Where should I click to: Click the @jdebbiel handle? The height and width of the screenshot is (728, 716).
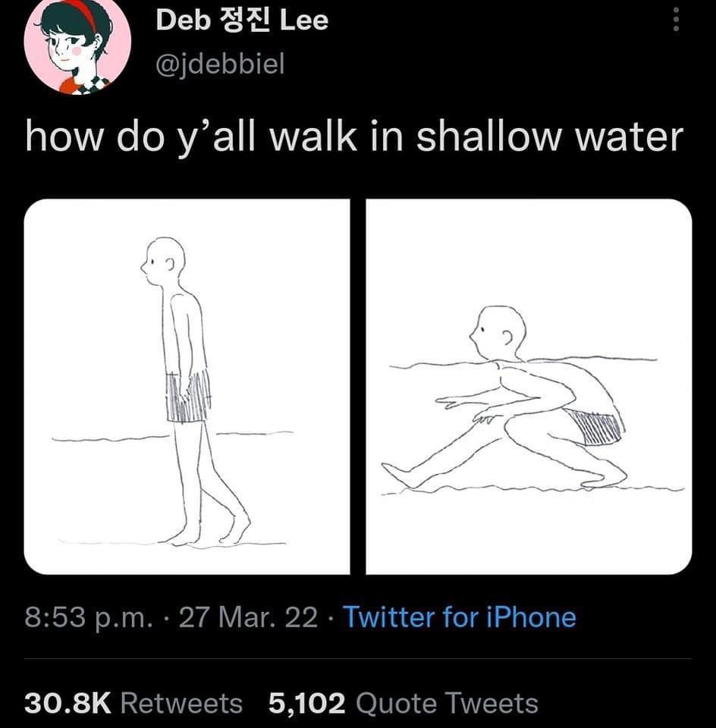tap(219, 64)
